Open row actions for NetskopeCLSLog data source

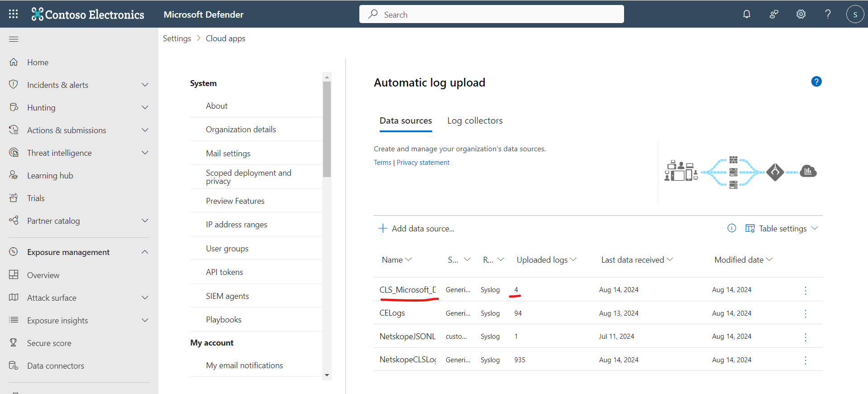coord(806,360)
